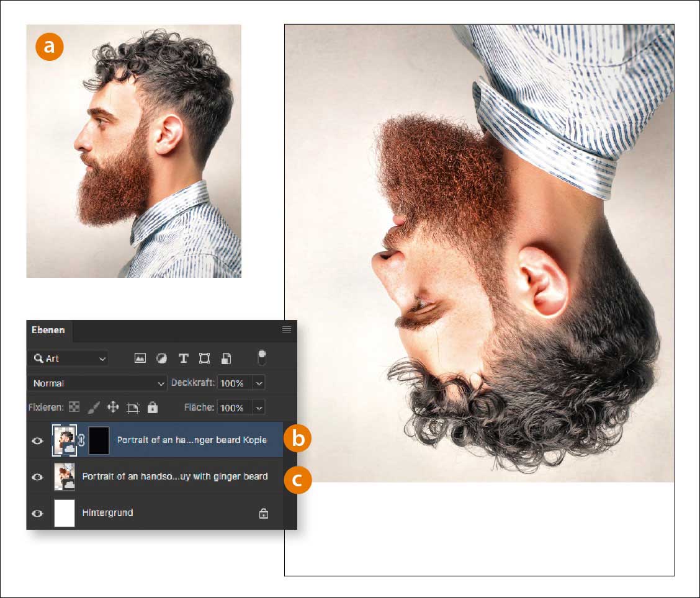The width and height of the screenshot is (700, 598).
Task: Select the black layer mask thumbnail
Action: click(99, 440)
